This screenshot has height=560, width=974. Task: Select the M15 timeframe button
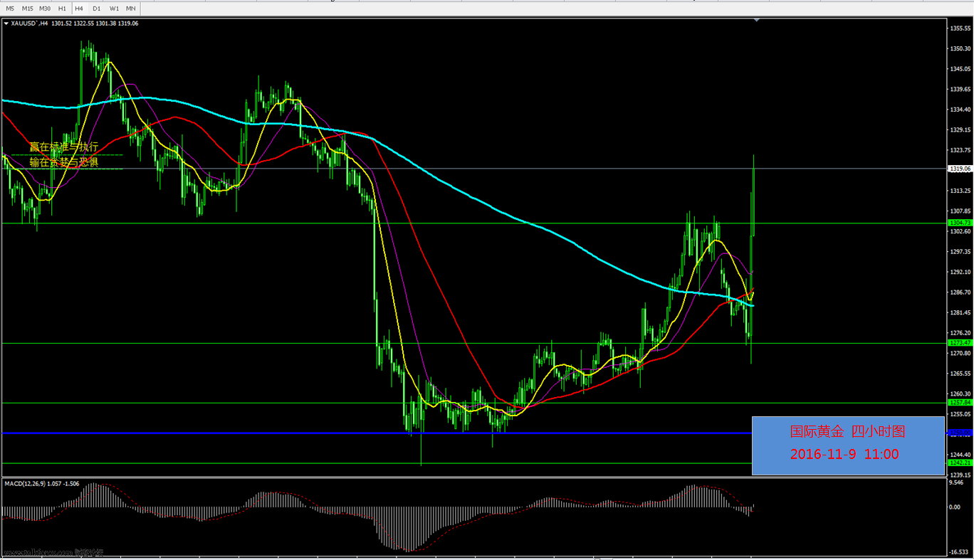[x=27, y=9]
